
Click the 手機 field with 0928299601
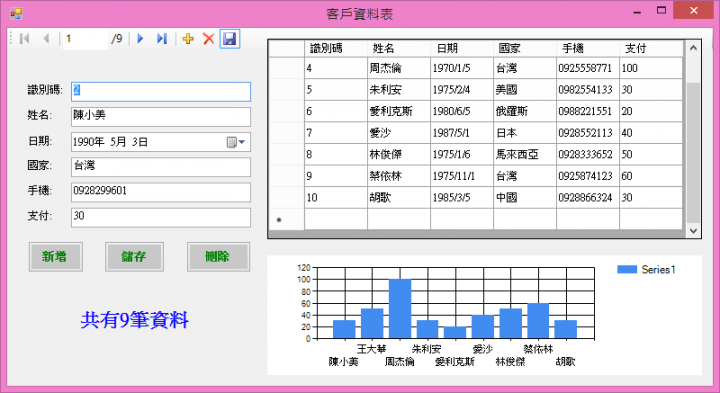coord(161,192)
